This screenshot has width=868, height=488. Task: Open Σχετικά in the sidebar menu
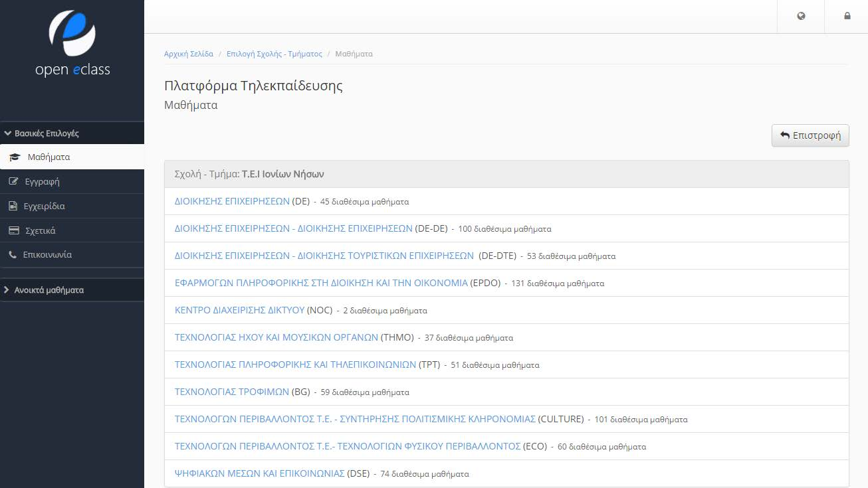click(72, 230)
